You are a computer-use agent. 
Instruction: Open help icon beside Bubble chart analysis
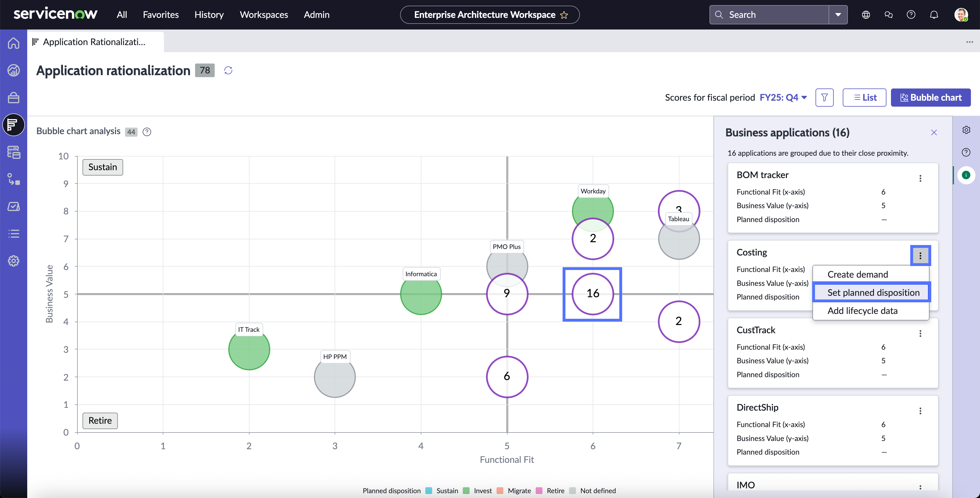tap(147, 132)
